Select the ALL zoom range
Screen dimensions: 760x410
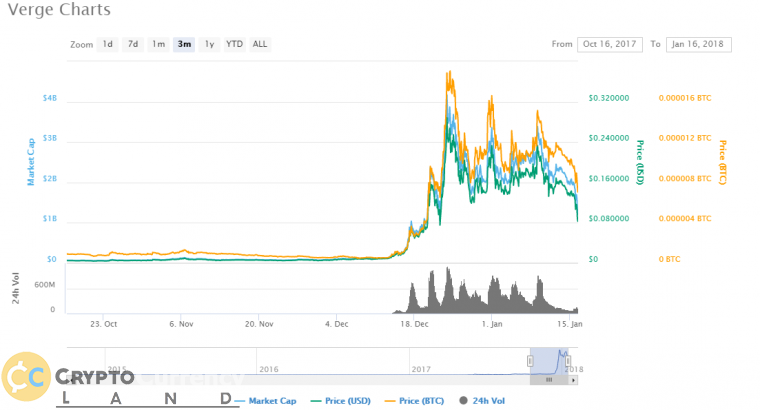coord(260,44)
